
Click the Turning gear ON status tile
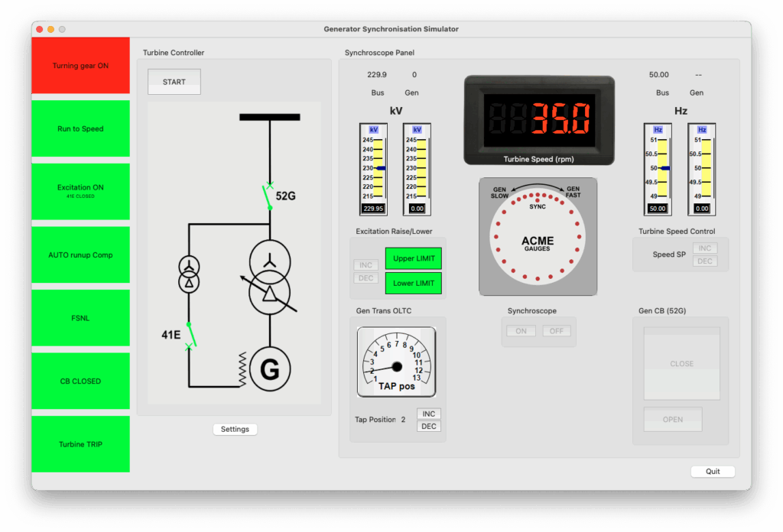pyautogui.click(x=80, y=66)
